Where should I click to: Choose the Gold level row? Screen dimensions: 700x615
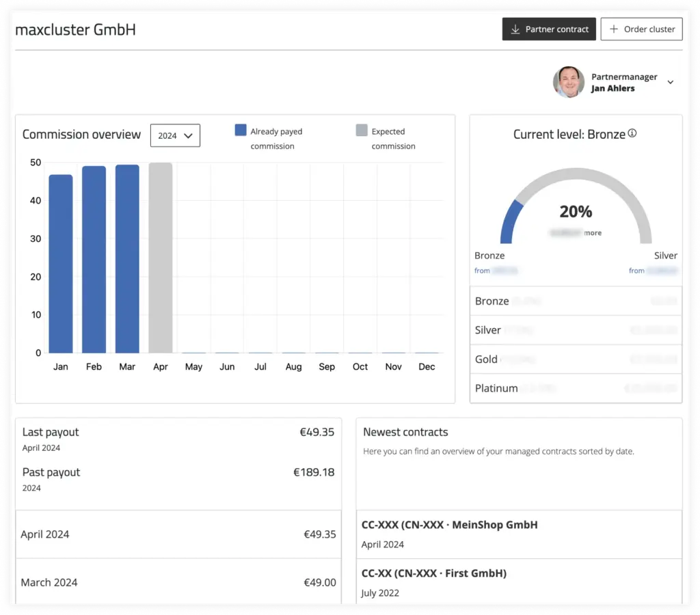(576, 359)
